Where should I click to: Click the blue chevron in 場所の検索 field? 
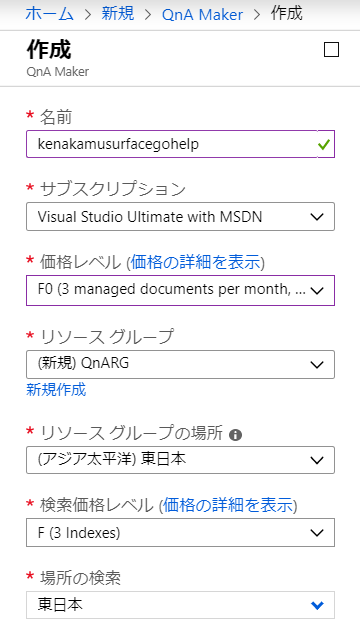(317, 605)
